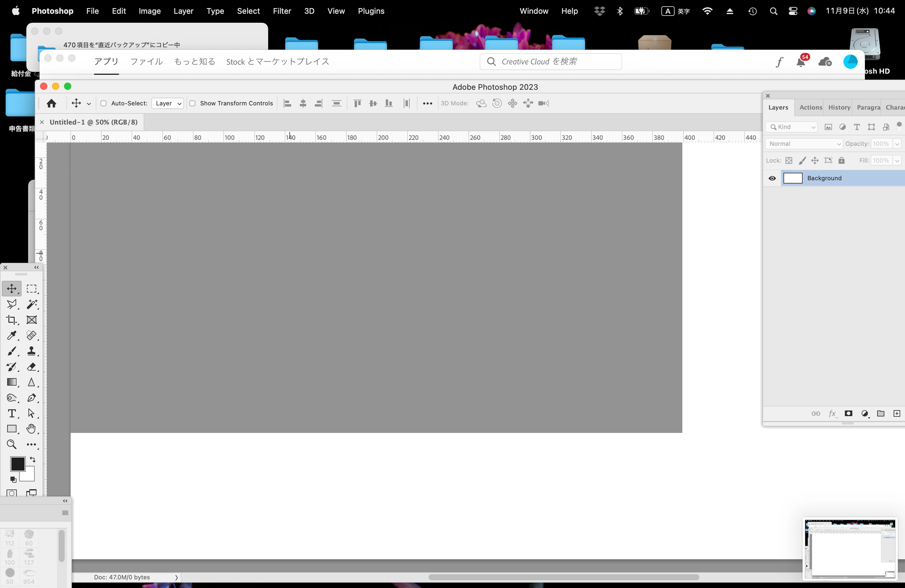Select the Zoom tool in toolbar
The image size is (905, 588).
pos(11,444)
